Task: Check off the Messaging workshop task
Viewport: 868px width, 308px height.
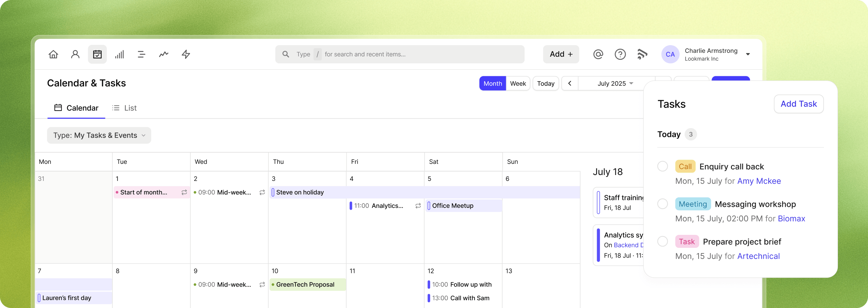Action: click(663, 204)
